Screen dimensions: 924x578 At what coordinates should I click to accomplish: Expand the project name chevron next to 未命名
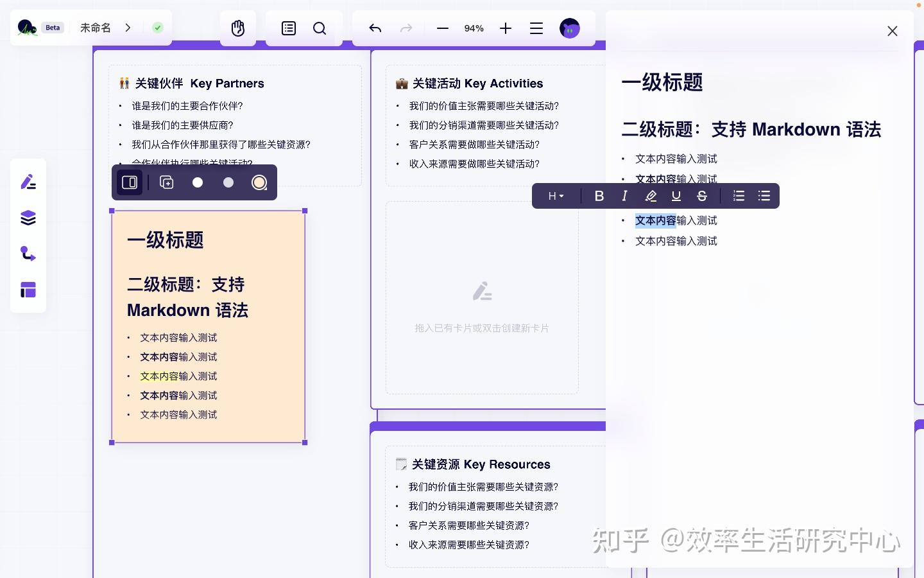click(x=128, y=28)
